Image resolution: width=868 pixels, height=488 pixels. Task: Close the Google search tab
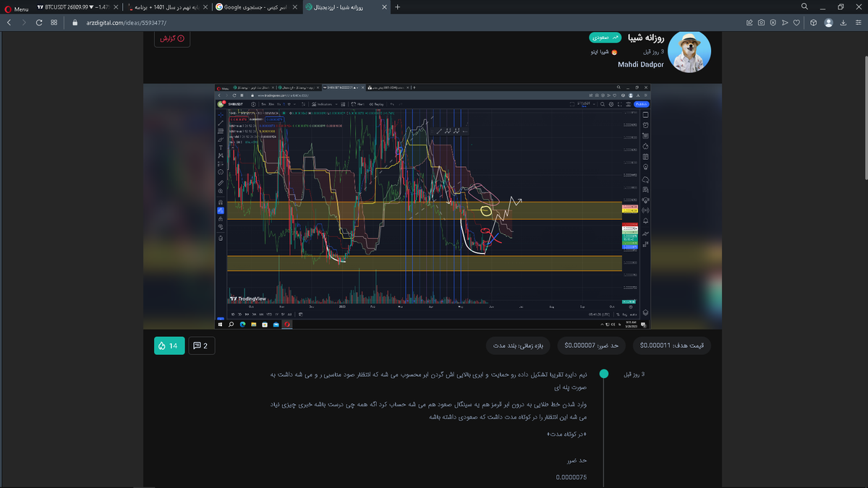tap(296, 7)
